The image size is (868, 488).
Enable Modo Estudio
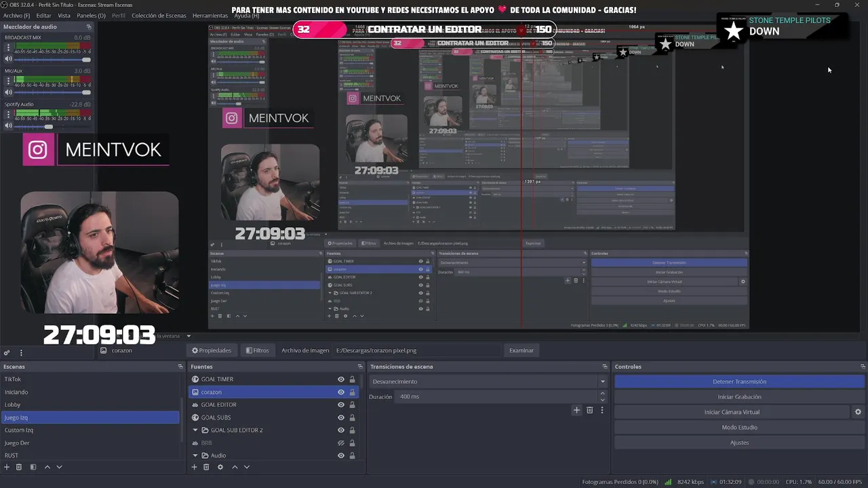(739, 428)
